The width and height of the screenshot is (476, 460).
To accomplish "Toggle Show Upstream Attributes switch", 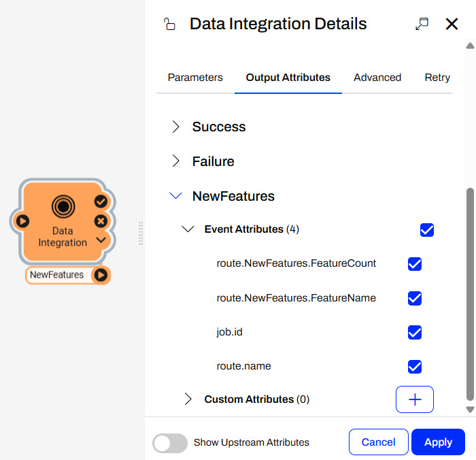I will pos(170,443).
